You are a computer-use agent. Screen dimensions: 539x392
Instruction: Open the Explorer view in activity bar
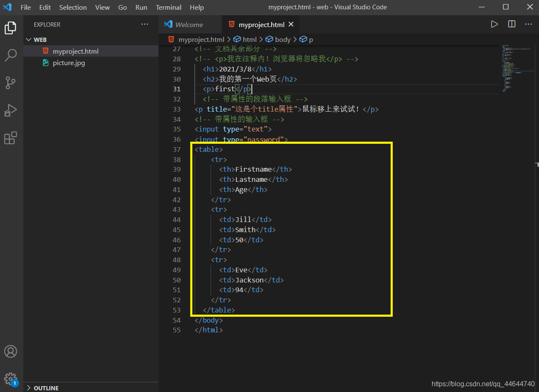[11, 28]
